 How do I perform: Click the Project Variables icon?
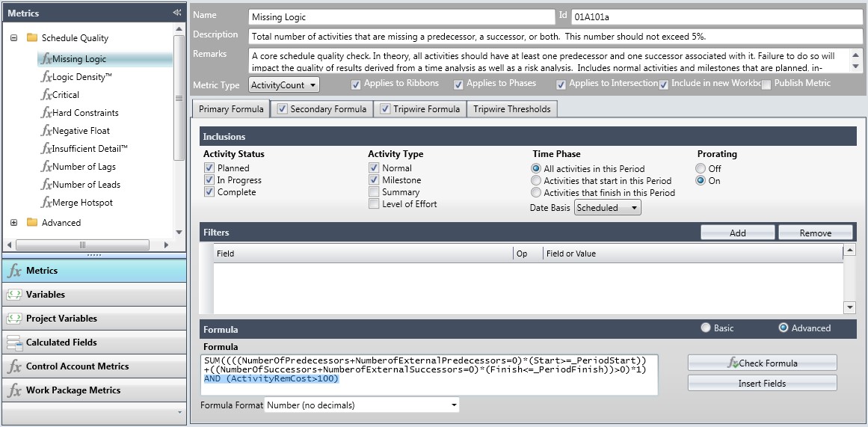[x=14, y=319]
